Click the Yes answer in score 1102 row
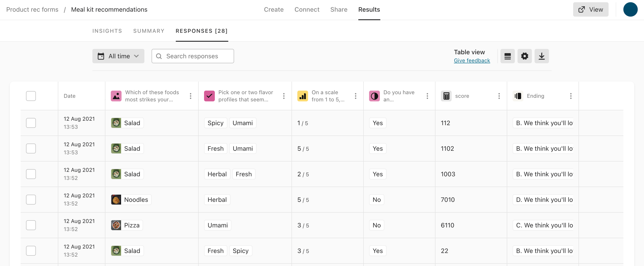Viewport: 644px width, 266px height. click(x=377, y=148)
